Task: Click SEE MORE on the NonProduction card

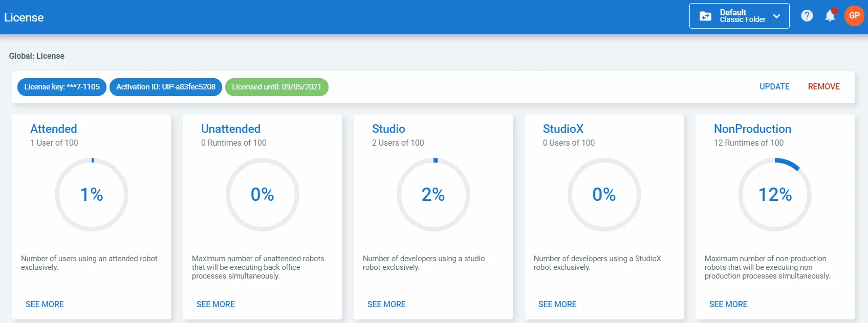Action: (x=728, y=304)
